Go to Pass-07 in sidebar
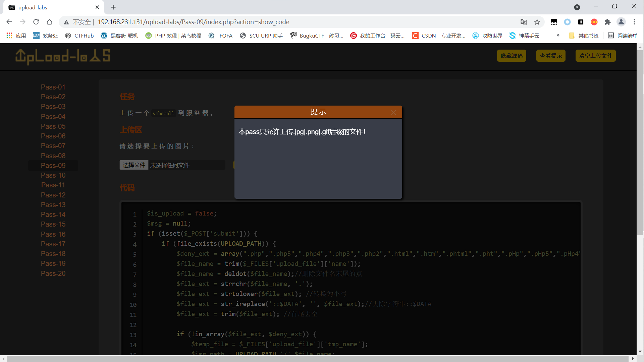This screenshot has width=644, height=362. coord(53,146)
